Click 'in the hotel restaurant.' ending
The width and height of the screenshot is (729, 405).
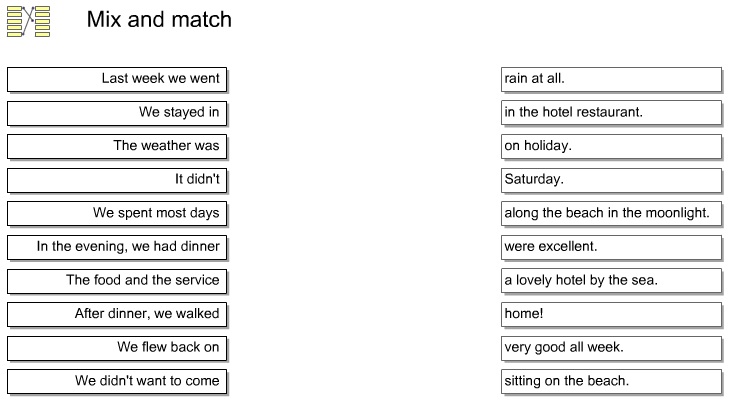[610, 112]
